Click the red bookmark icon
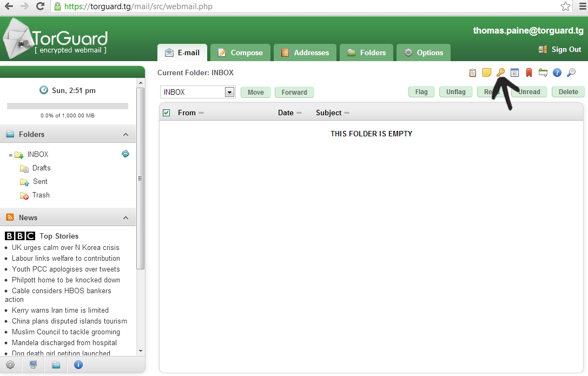Viewport: 588px width, 376px height. 529,72
